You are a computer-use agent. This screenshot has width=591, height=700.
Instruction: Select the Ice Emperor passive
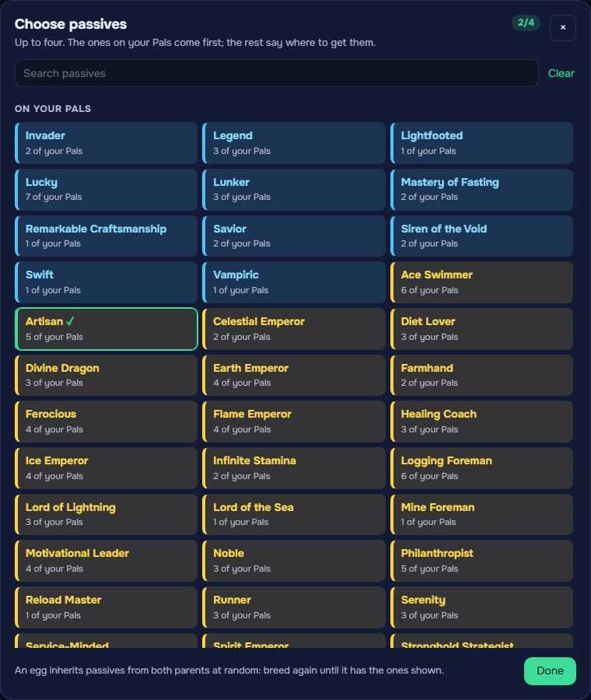tap(107, 468)
